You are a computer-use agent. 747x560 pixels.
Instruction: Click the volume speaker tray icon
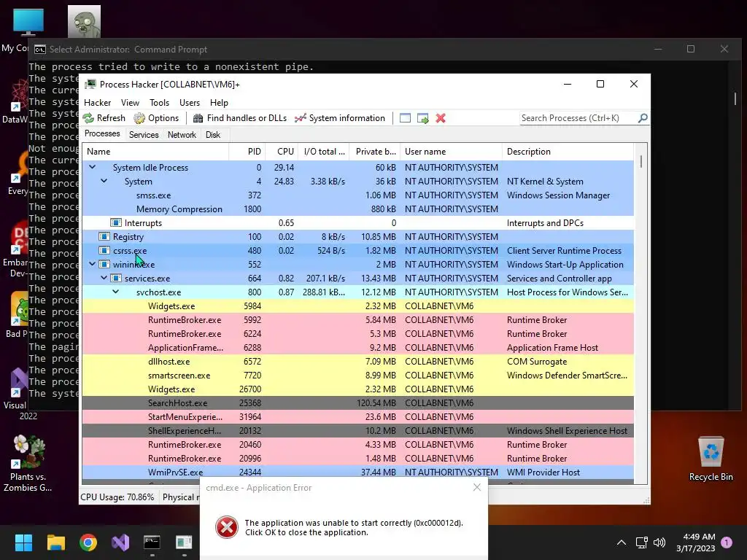click(659, 542)
